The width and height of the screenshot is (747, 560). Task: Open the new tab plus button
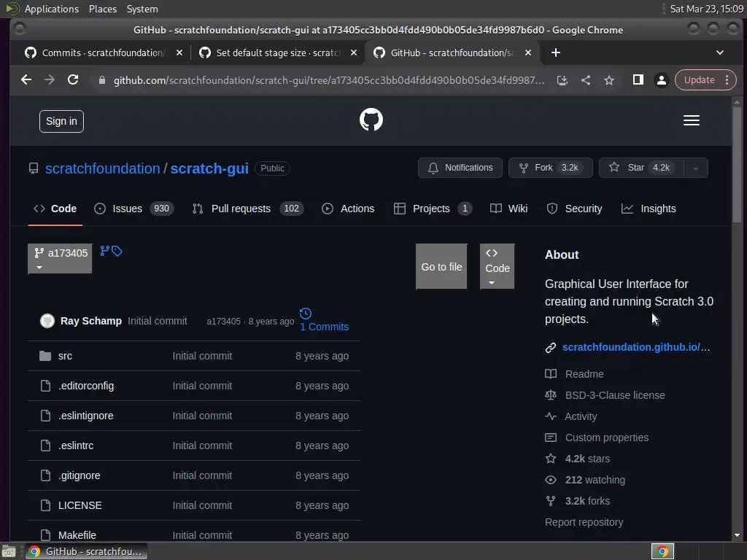pos(555,52)
